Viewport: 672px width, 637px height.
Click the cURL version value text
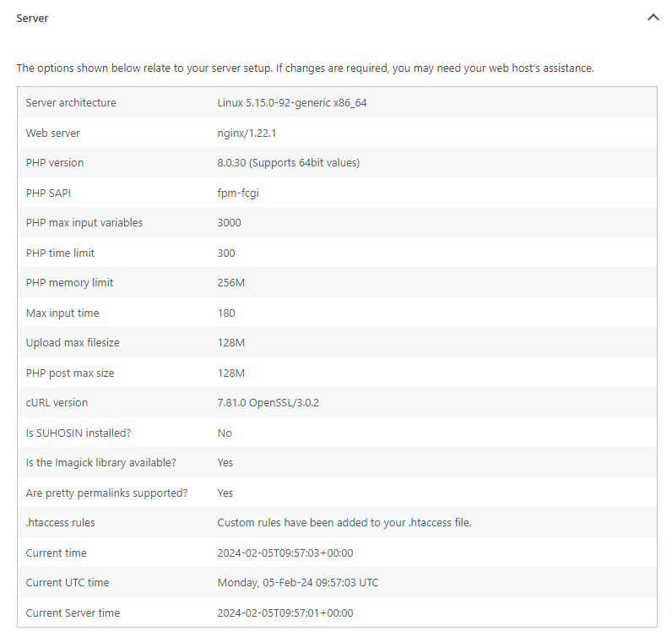click(x=268, y=403)
